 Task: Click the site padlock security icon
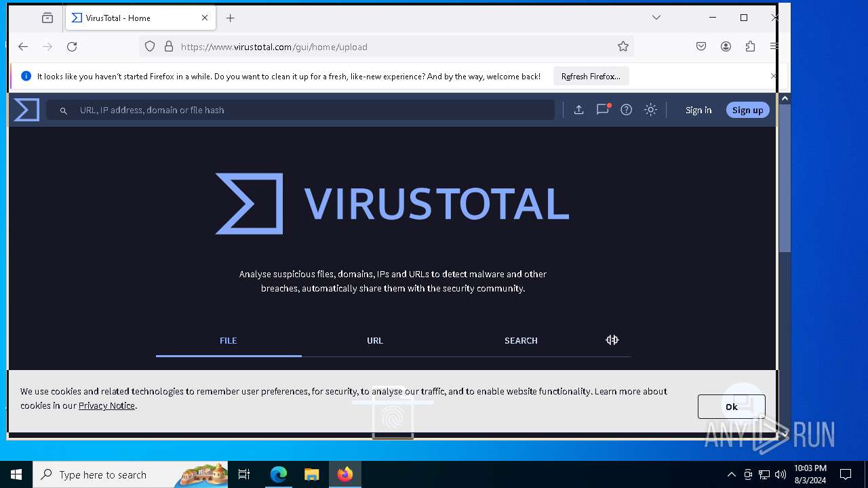tap(169, 47)
